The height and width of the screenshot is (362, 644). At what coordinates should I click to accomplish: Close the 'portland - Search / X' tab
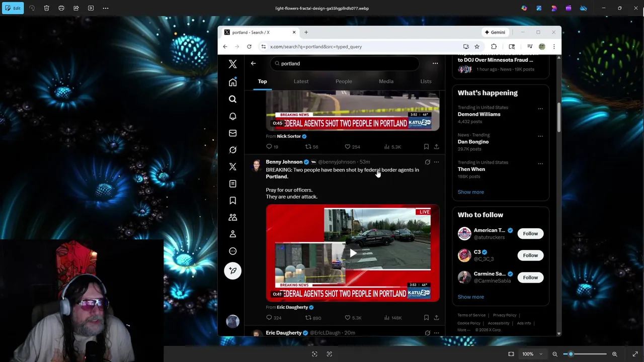(294, 32)
